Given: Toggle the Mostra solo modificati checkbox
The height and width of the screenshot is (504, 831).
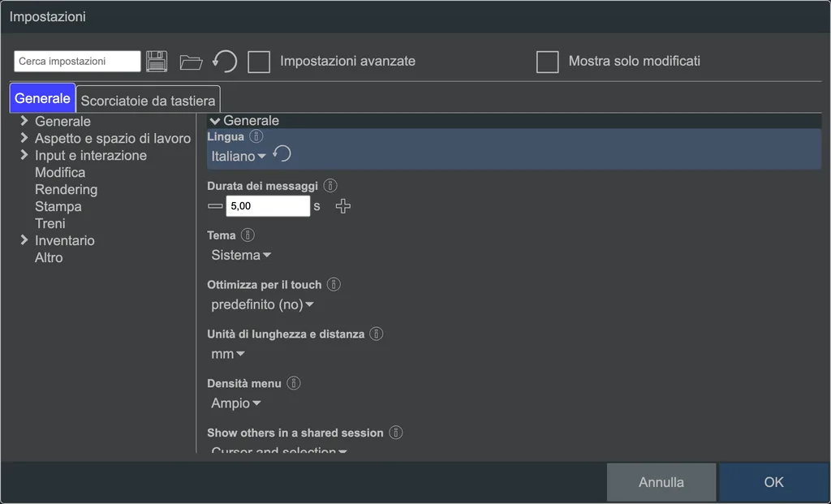Looking at the screenshot, I should (x=548, y=62).
